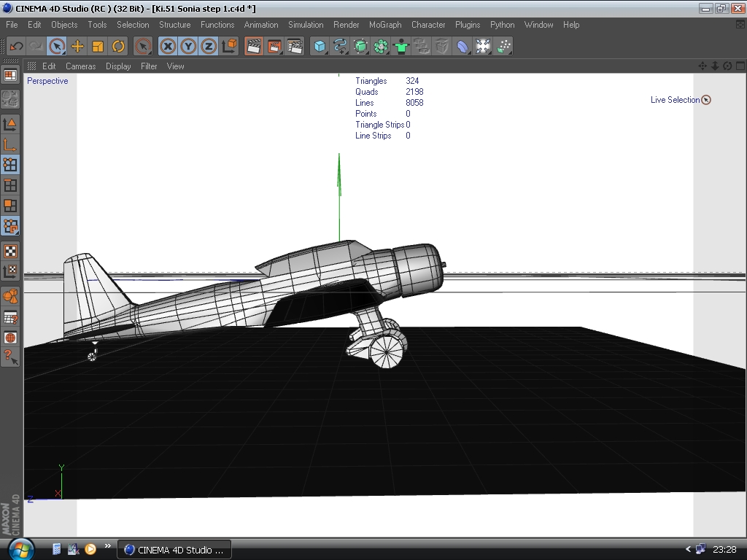Image resolution: width=747 pixels, height=560 pixels.
Task: Select the Rotate tool
Action: coord(118,46)
